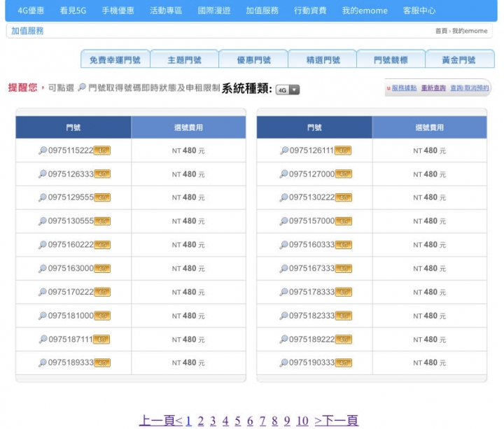Image resolution: width=504 pixels, height=429 pixels.
Task: Click magnifier icon beside number 0975130555
Action: click(43, 221)
